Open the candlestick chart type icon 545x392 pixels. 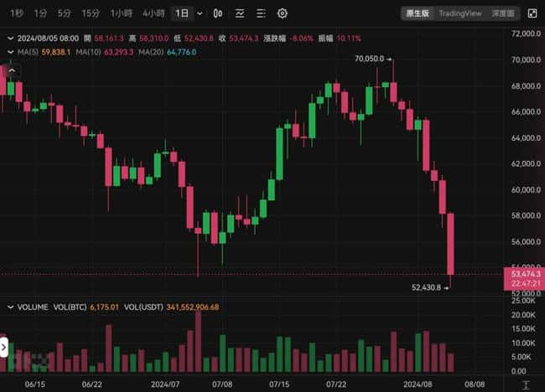pos(218,13)
